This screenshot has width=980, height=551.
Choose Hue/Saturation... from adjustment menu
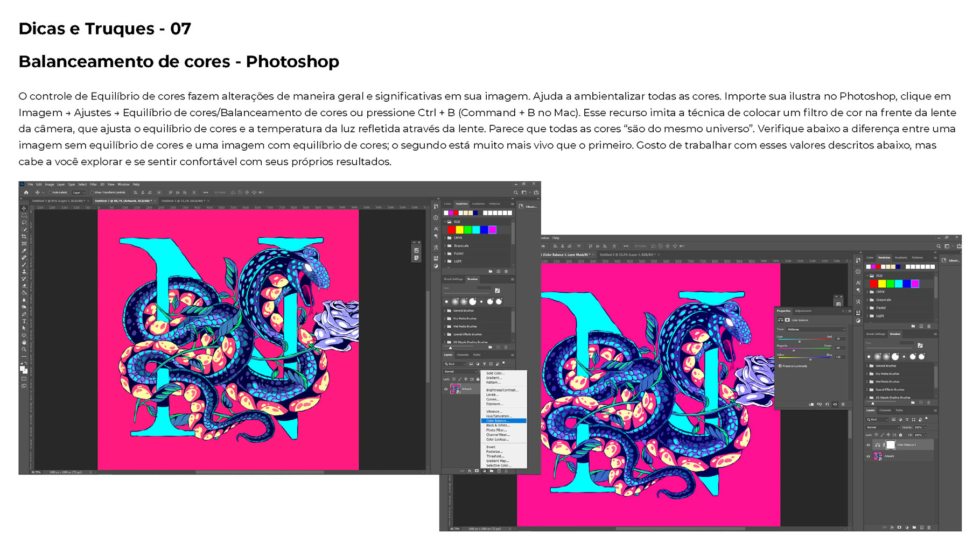tap(499, 416)
